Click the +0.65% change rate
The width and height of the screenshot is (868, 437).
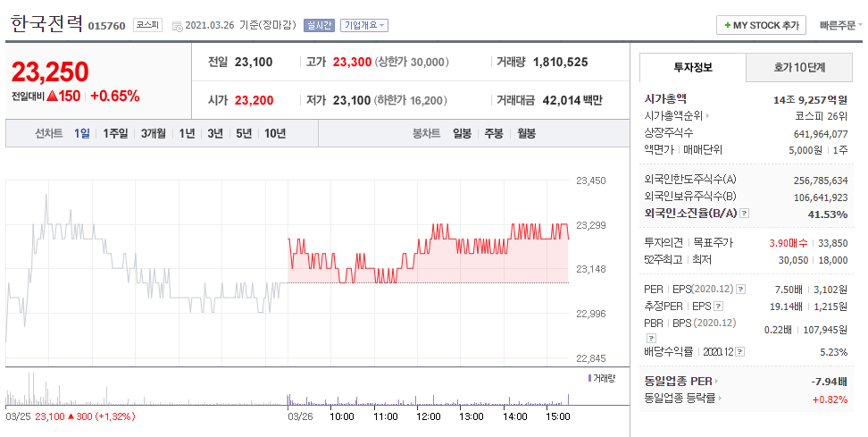[x=114, y=97]
